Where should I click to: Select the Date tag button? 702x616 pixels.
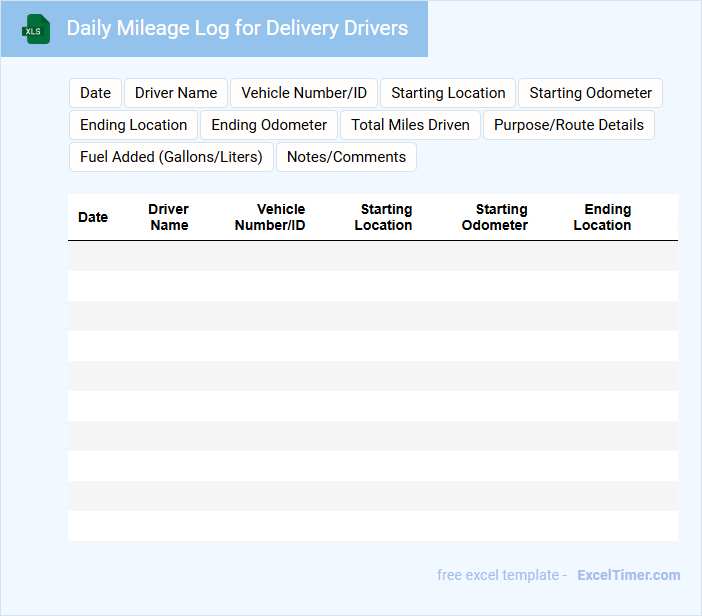95,93
